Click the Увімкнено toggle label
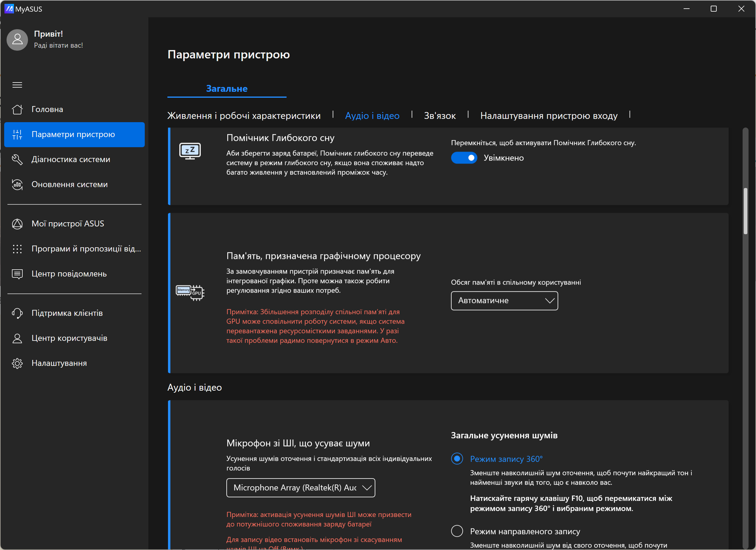The height and width of the screenshot is (550, 756). coord(503,158)
